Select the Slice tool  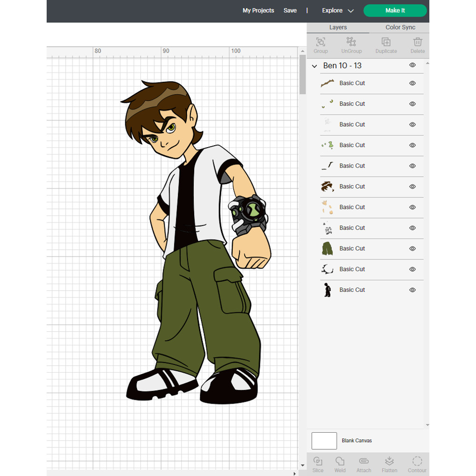point(318,463)
